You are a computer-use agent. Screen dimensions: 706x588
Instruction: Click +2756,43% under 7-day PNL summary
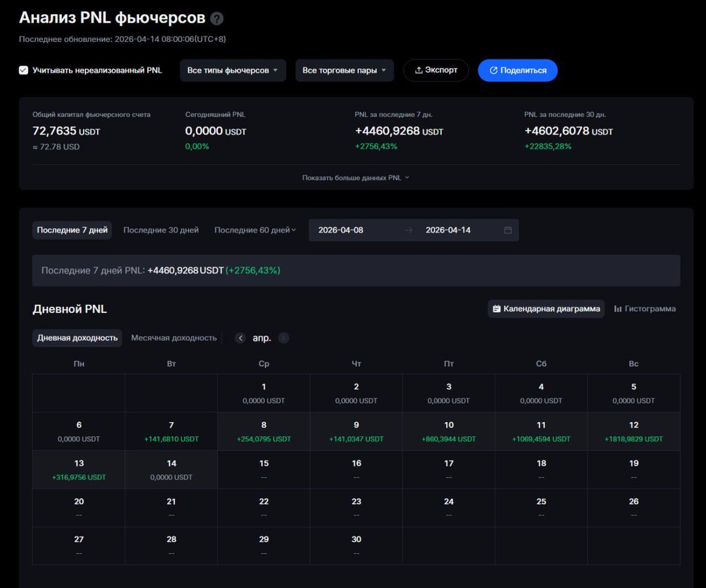coord(376,146)
